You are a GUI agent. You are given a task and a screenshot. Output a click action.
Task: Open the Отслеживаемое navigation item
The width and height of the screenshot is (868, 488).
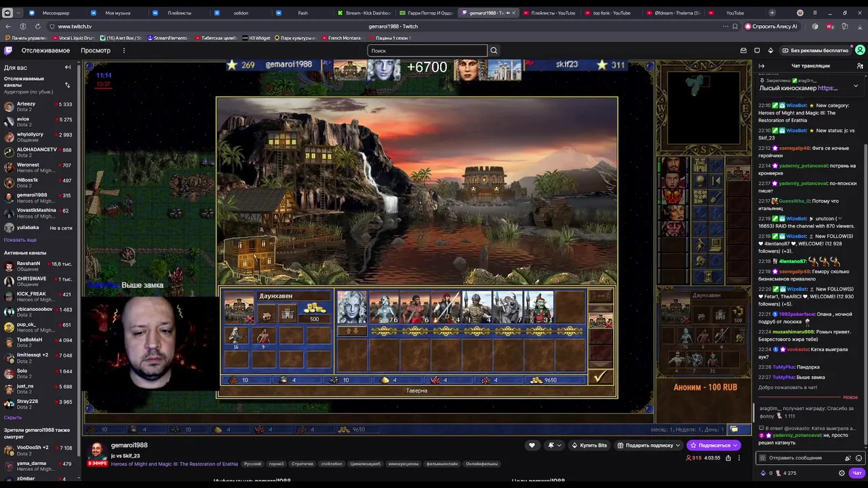(45, 50)
